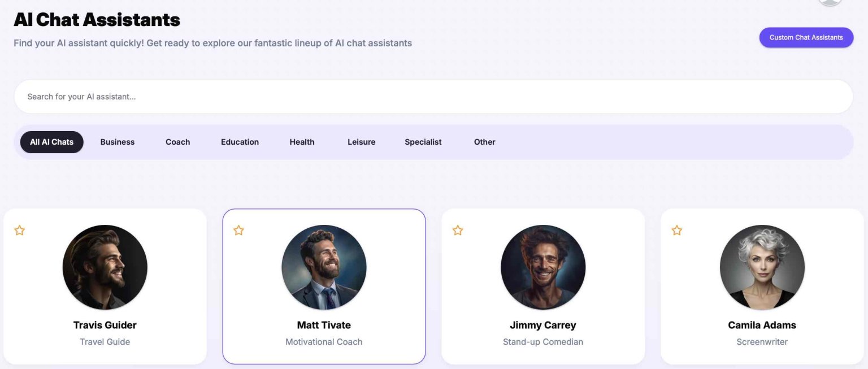Open Camila Adams' avatar photo
Viewport: 868px width, 369px height.
pos(762,267)
